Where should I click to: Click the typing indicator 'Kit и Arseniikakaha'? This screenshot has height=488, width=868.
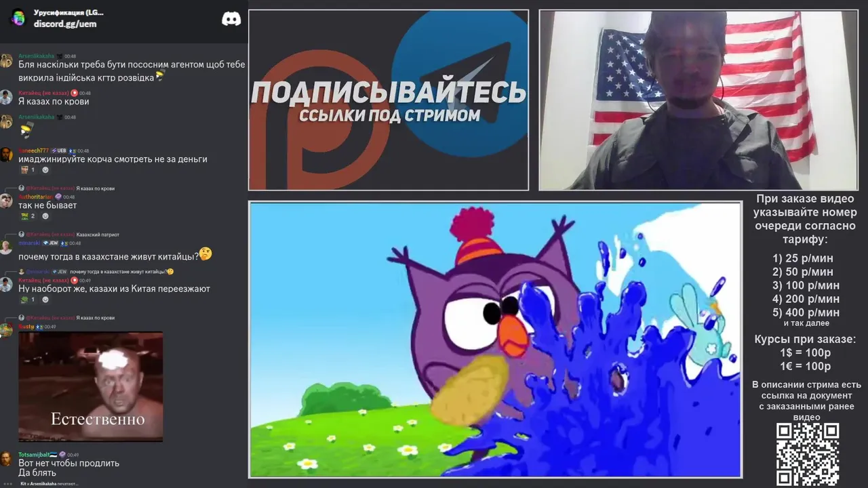pos(50,484)
